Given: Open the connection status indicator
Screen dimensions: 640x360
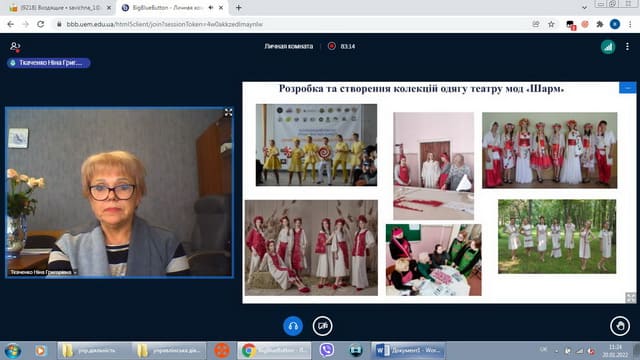Looking at the screenshot, I should (608, 47).
